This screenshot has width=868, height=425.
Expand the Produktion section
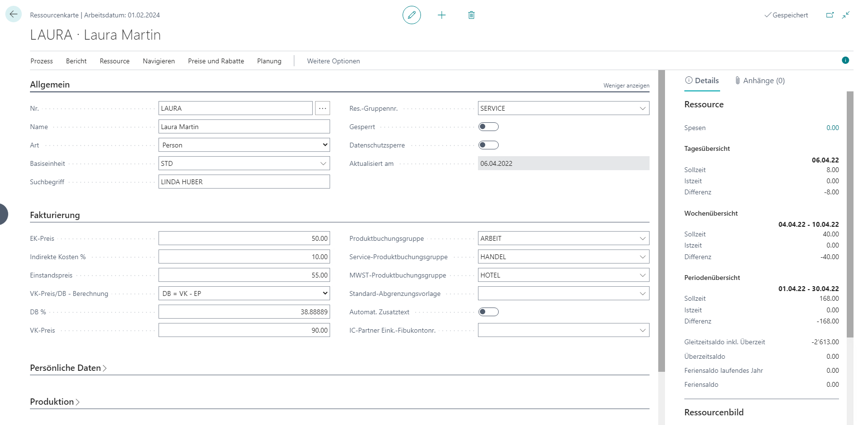tap(55, 402)
